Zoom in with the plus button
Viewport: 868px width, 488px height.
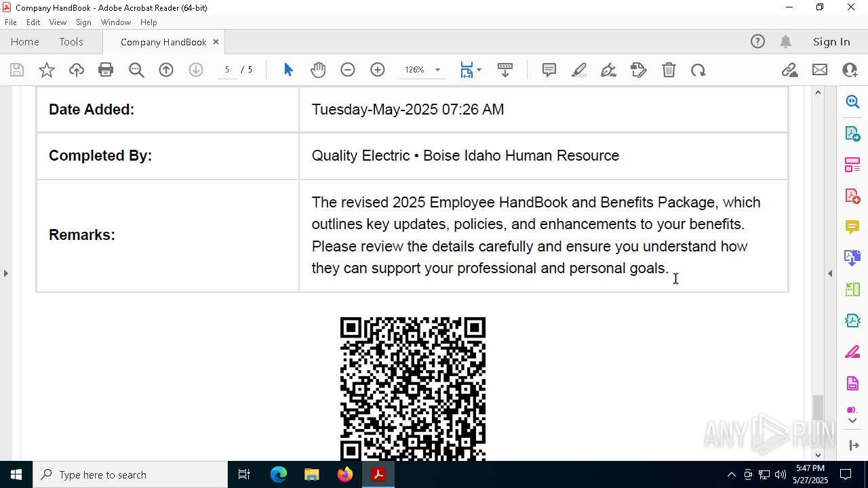(378, 70)
